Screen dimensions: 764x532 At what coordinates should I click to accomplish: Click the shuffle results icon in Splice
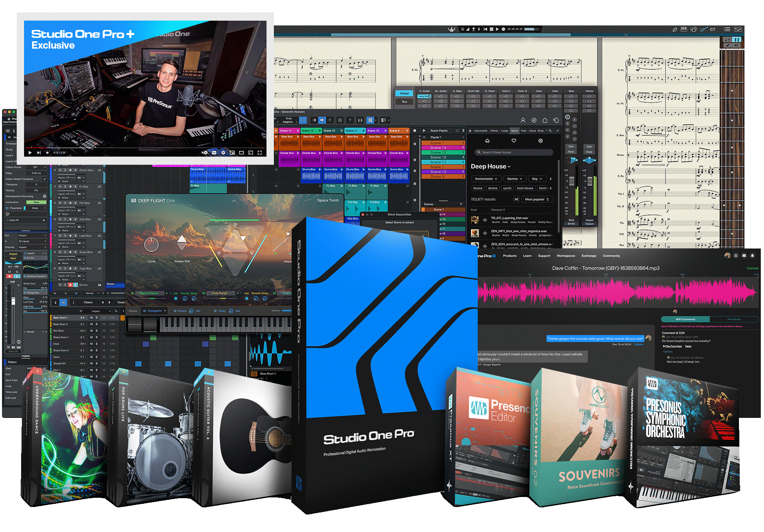click(516, 199)
